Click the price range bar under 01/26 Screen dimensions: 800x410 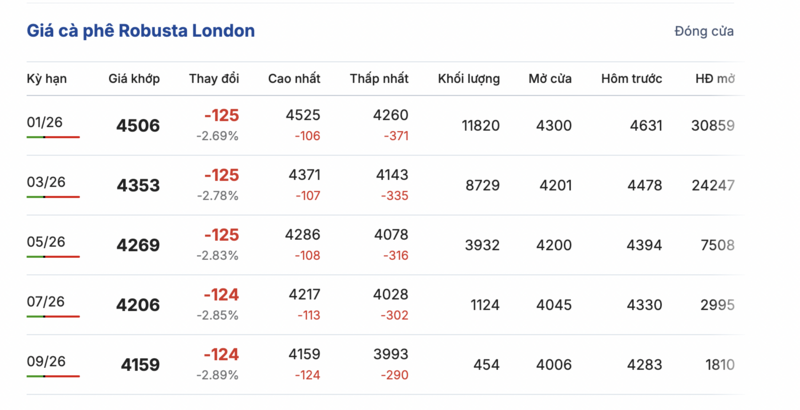(x=53, y=137)
